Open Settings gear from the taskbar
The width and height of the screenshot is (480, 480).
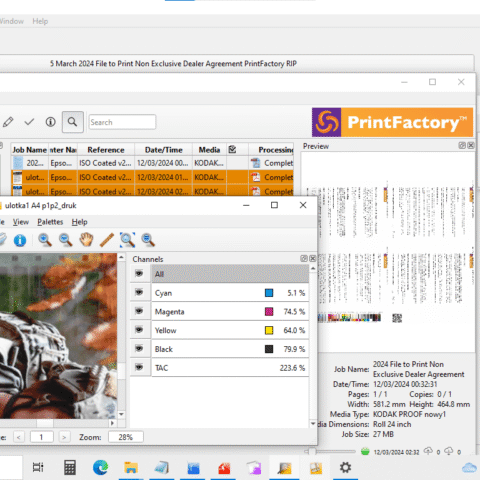point(345,467)
